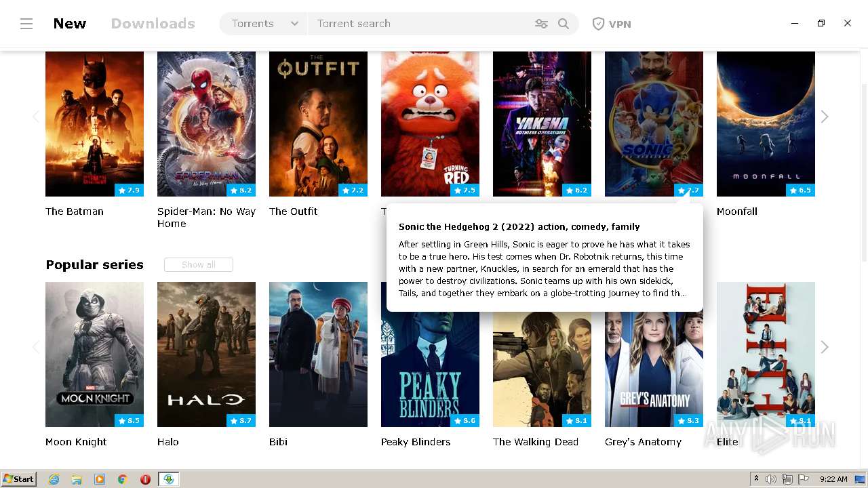Click the Action Center flag tray icon

804,479
